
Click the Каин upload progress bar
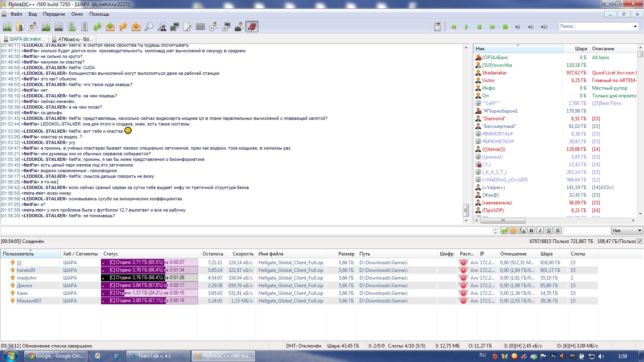coord(149,293)
